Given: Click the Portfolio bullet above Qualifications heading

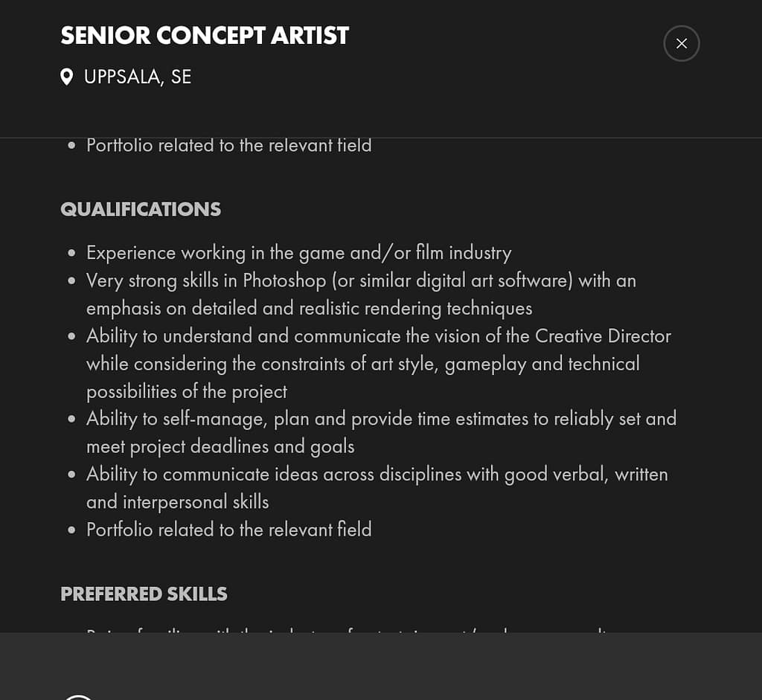Looking at the screenshot, I should point(228,145).
